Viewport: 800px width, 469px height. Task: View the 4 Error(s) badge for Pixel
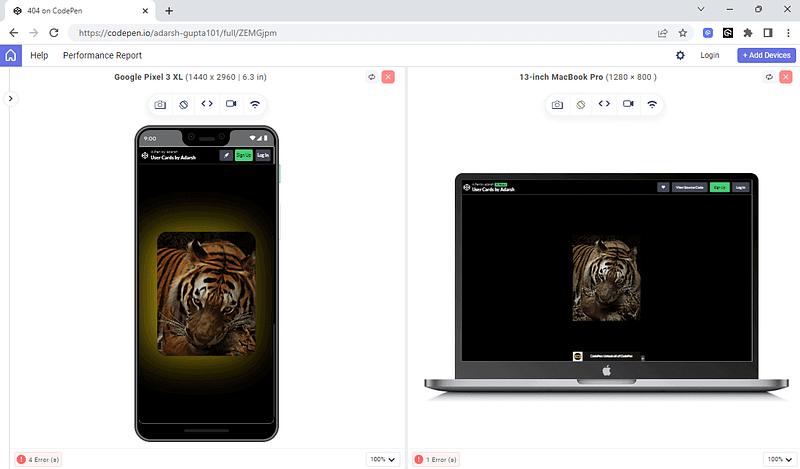click(38, 459)
